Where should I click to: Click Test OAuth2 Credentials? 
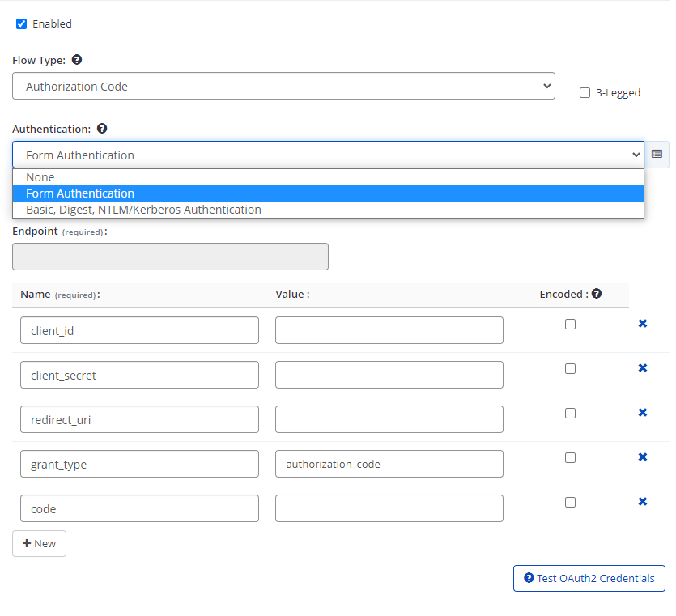(589, 578)
